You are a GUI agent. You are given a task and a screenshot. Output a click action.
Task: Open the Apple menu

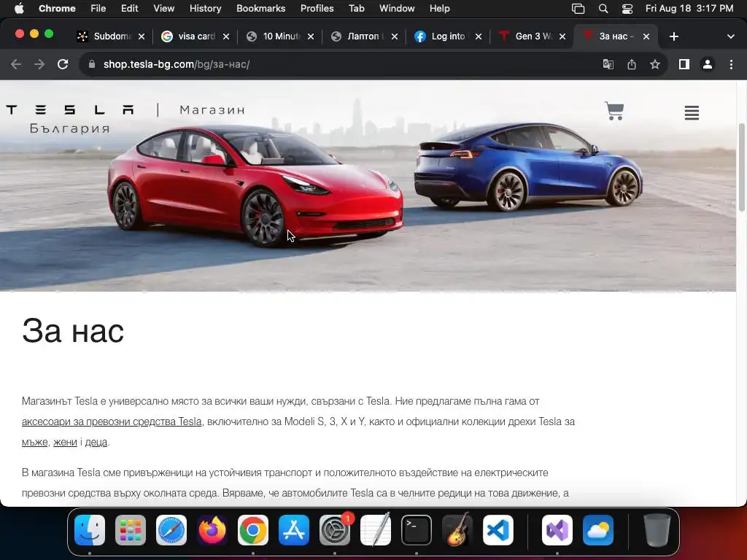point(19,9)
